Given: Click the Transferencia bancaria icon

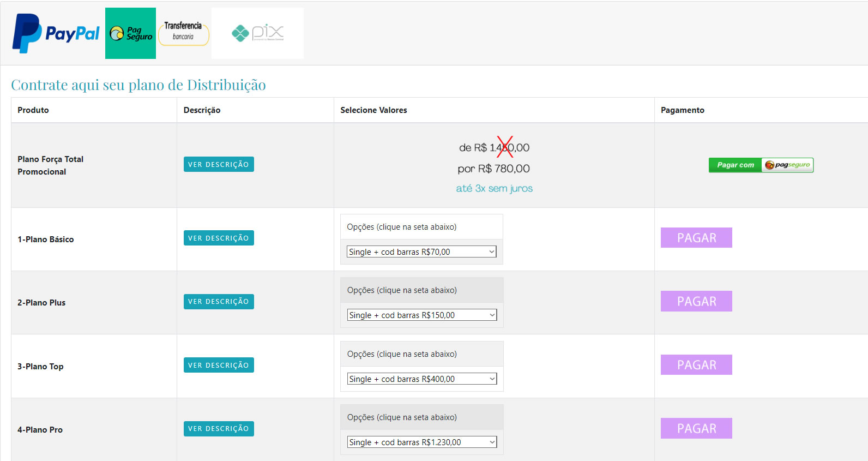Looking at the screenshot, I should coord(183,33).
